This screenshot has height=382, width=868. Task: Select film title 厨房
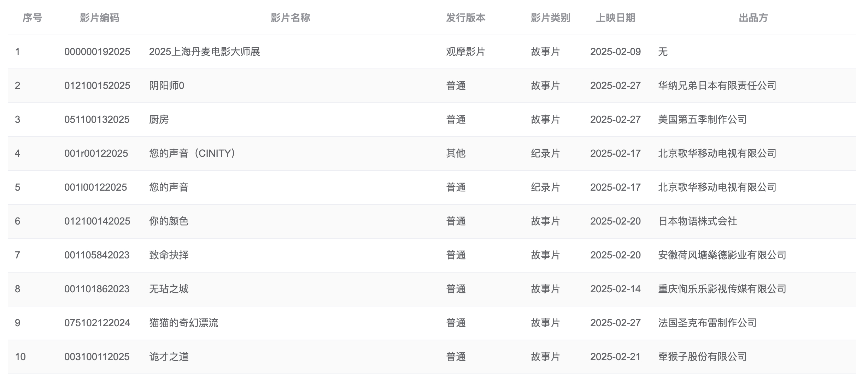[159, 120]
